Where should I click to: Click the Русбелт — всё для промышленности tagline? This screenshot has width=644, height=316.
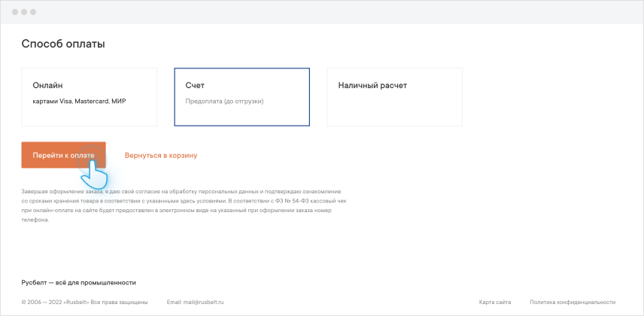(x=79, y=282)
